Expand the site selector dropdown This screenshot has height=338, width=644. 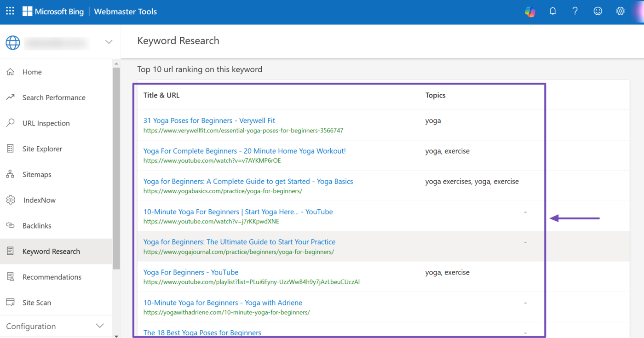[x=109, y=42]
